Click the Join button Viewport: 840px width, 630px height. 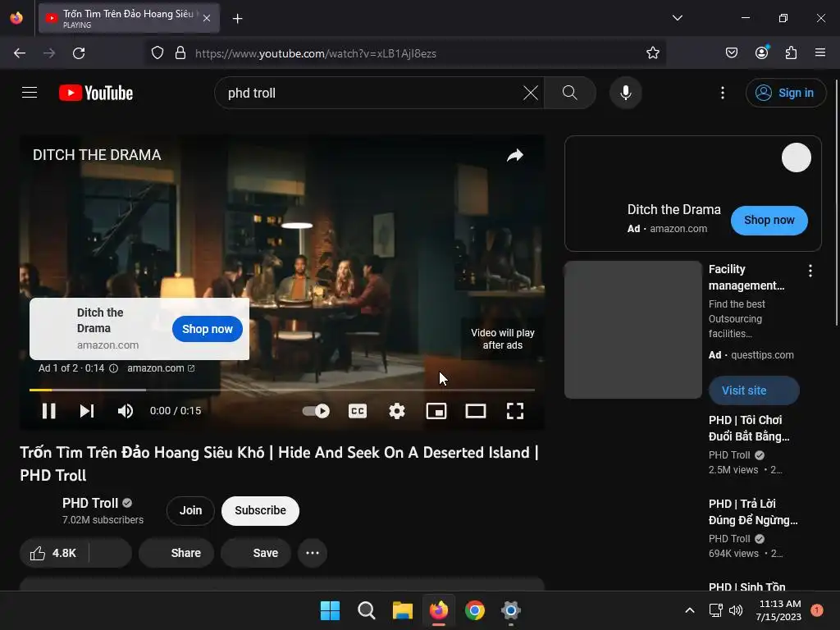click(x=190, y=510)
